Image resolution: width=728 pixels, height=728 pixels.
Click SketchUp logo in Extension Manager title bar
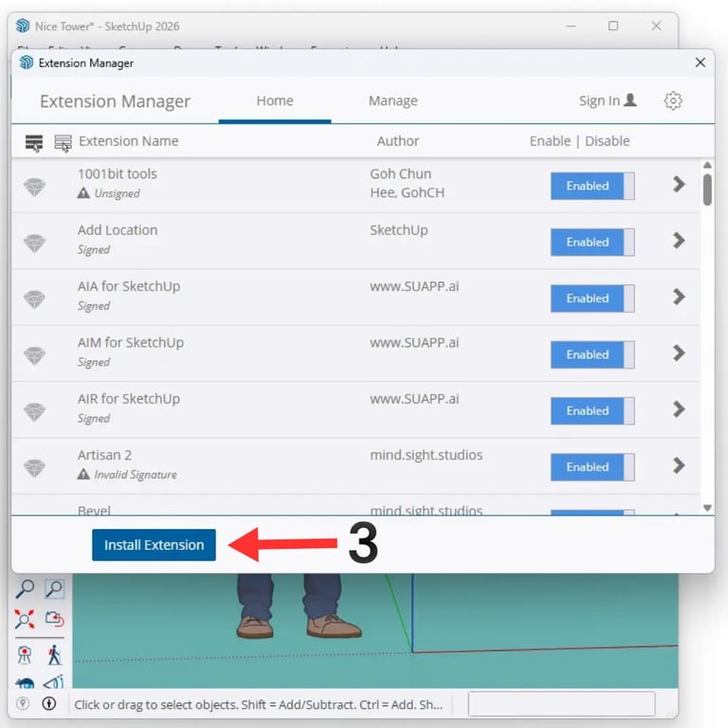(x=27, y=63)
